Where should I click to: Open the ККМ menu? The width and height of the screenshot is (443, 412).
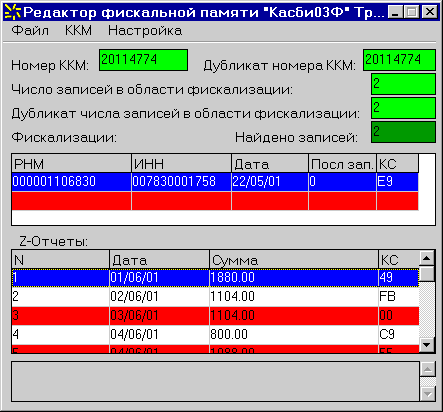[x=78, y=31]
